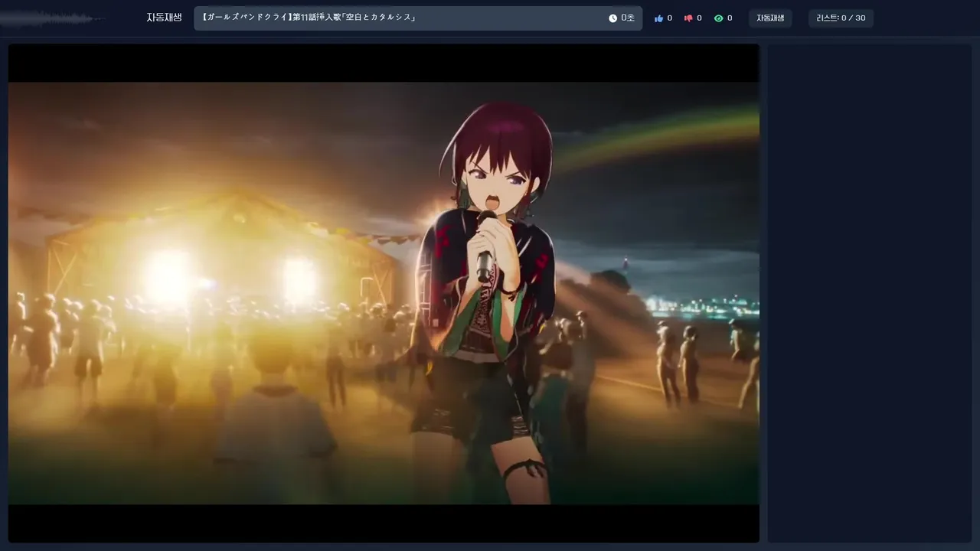The width and height of the screenshot is (980, 551).
Task: Click the 0초 elapsed time text
Action: [628, 18]
